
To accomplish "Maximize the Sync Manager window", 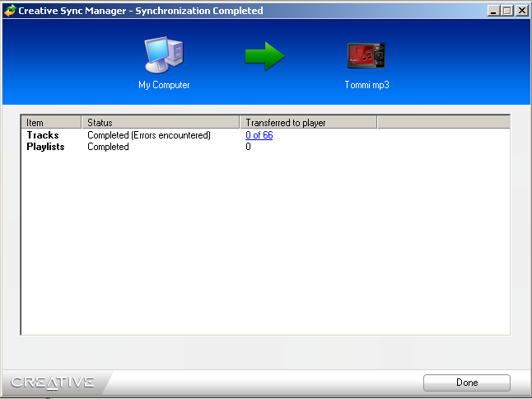I will tap(507, 11).
